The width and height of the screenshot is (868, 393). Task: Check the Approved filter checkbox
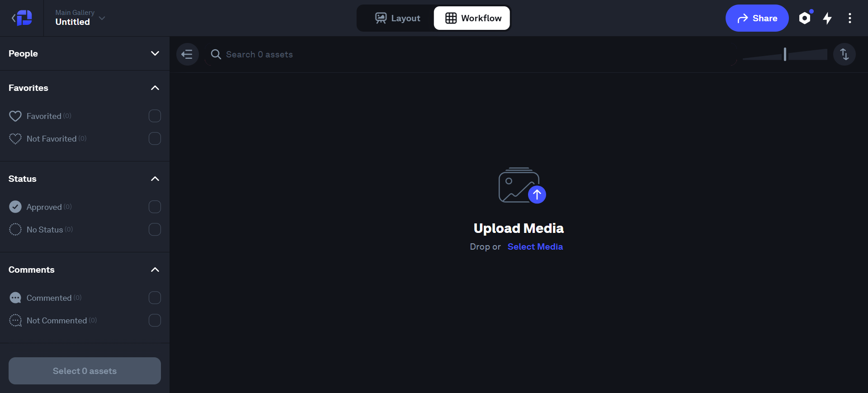pos(155,207)
